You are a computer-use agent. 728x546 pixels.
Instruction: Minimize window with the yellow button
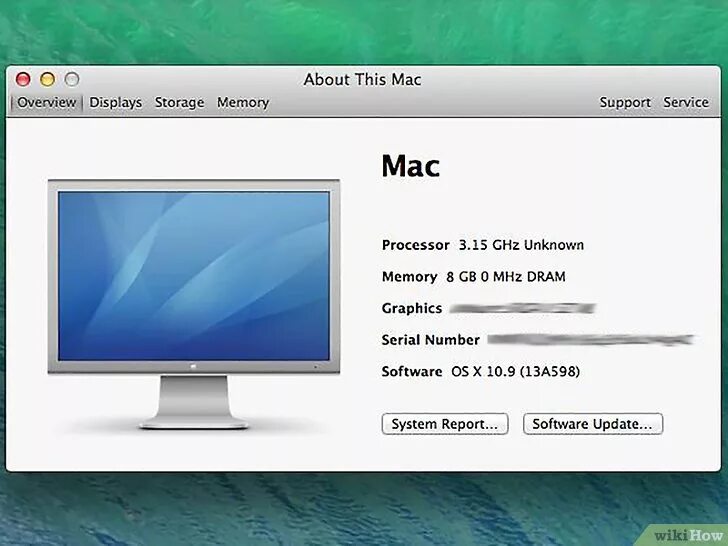pos(47,79)
